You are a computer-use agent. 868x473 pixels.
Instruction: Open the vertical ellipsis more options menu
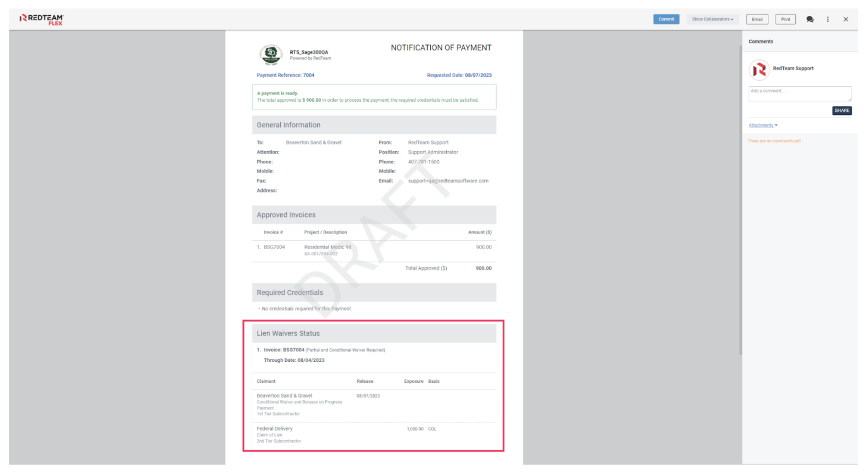point(828,19)
